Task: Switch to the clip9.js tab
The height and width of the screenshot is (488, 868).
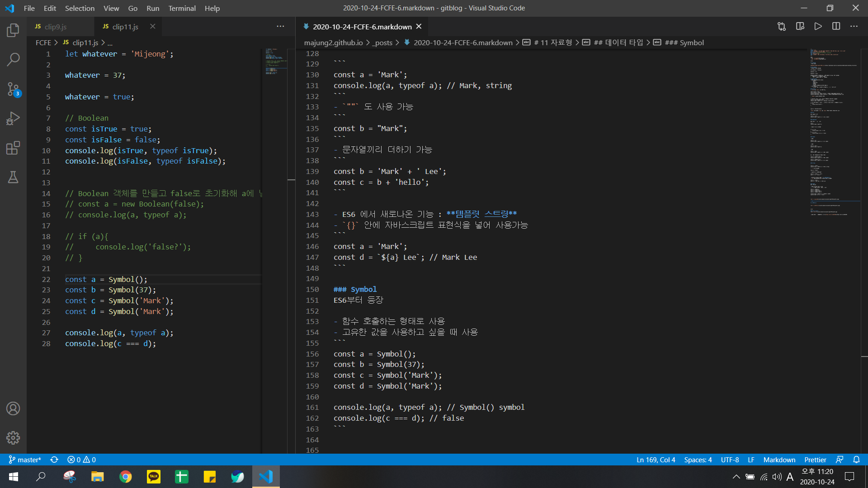Action: point(61,27)
